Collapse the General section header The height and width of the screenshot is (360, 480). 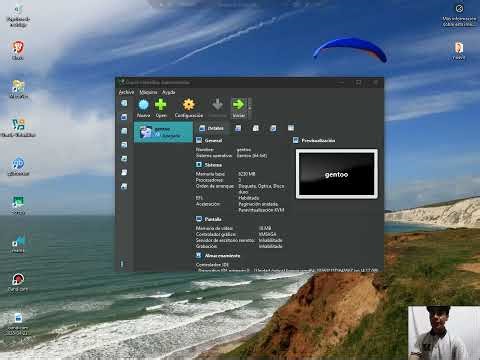click(209, 140)
